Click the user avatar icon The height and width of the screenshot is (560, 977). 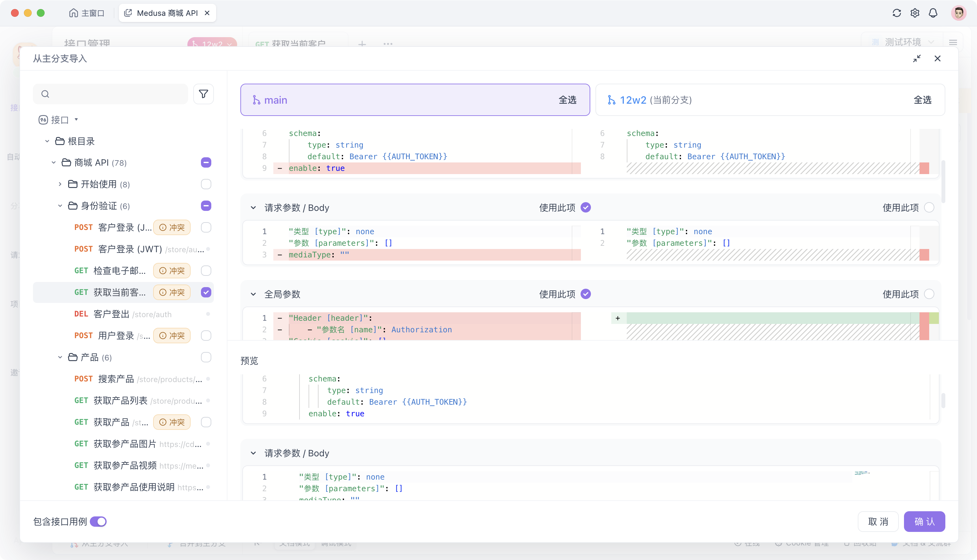(958, 13)
